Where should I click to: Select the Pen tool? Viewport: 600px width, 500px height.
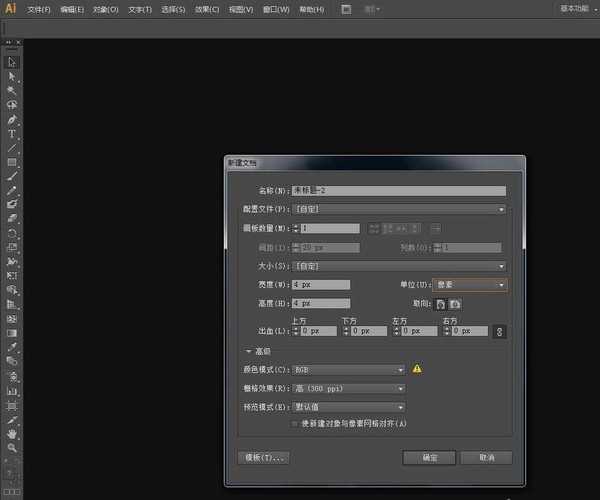(12, 119)
